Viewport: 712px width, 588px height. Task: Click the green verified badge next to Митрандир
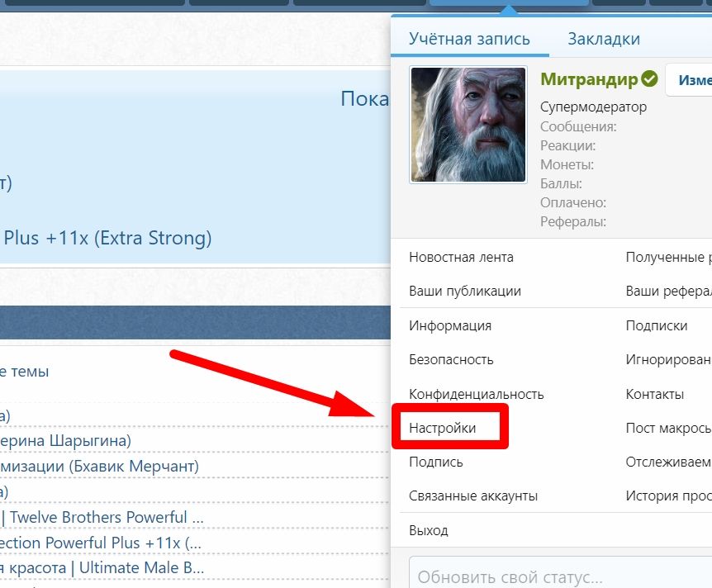[649, 79]
